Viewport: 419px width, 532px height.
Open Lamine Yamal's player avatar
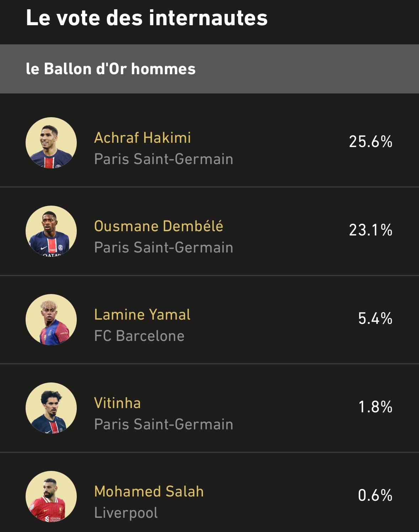(51, 320)
